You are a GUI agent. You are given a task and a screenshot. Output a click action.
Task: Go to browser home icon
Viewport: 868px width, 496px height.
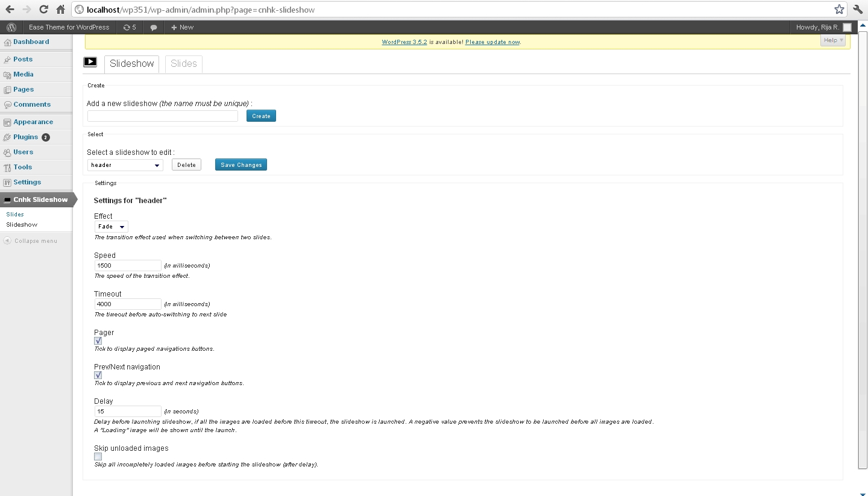[x=60, y=9]
